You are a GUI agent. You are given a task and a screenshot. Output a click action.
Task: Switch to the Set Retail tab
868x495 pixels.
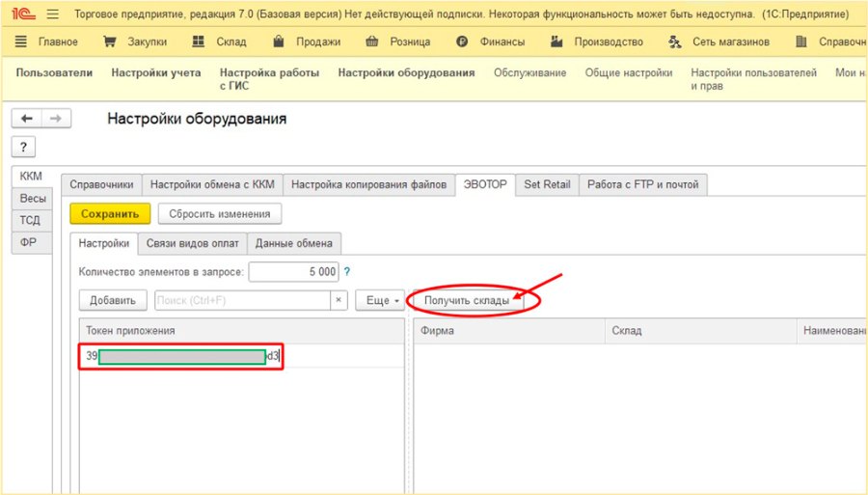tap(547, 184)
